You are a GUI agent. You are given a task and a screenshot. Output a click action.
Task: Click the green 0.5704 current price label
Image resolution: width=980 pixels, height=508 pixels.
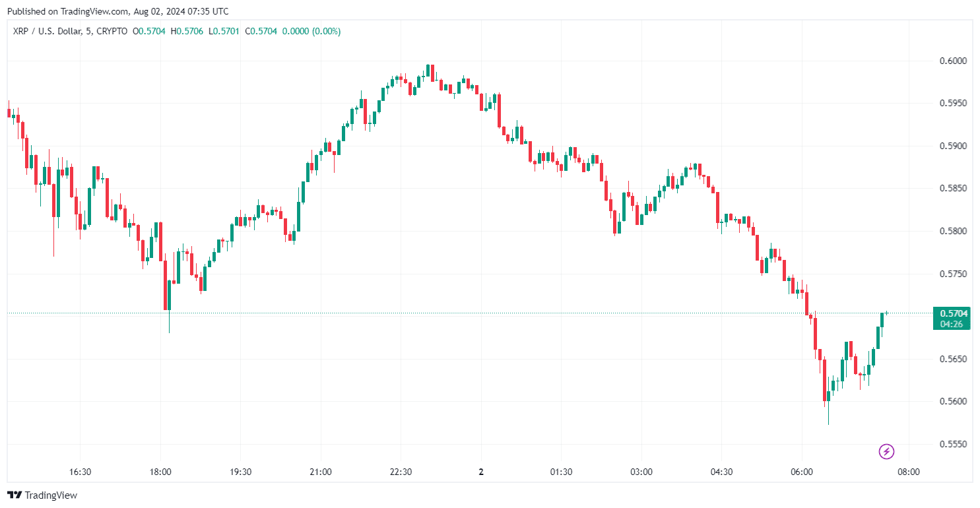(x=953, y=313)
